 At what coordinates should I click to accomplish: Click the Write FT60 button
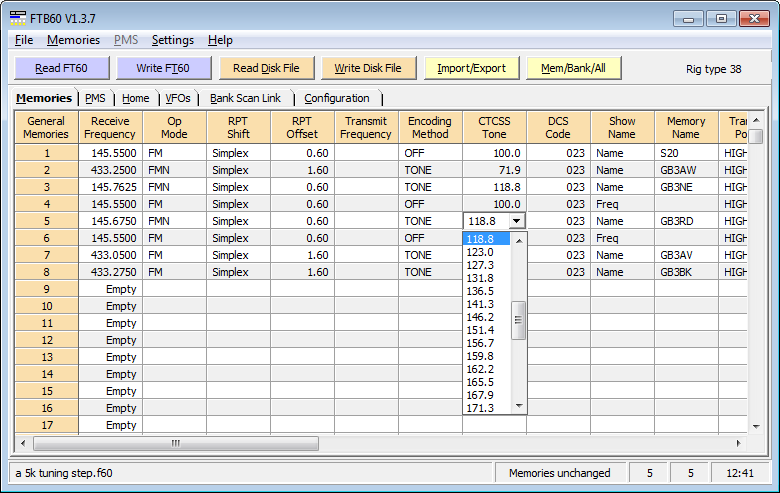pyautogui.click(x=163, y=68)
